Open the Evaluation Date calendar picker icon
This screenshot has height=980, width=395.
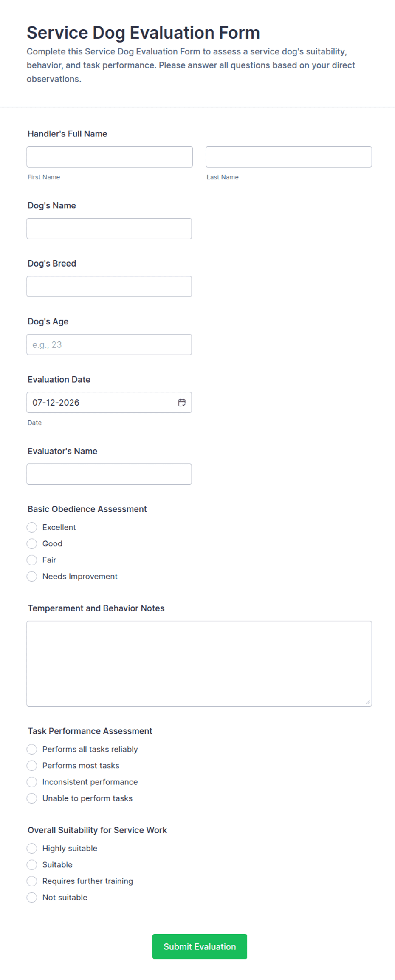pos(182,403)
